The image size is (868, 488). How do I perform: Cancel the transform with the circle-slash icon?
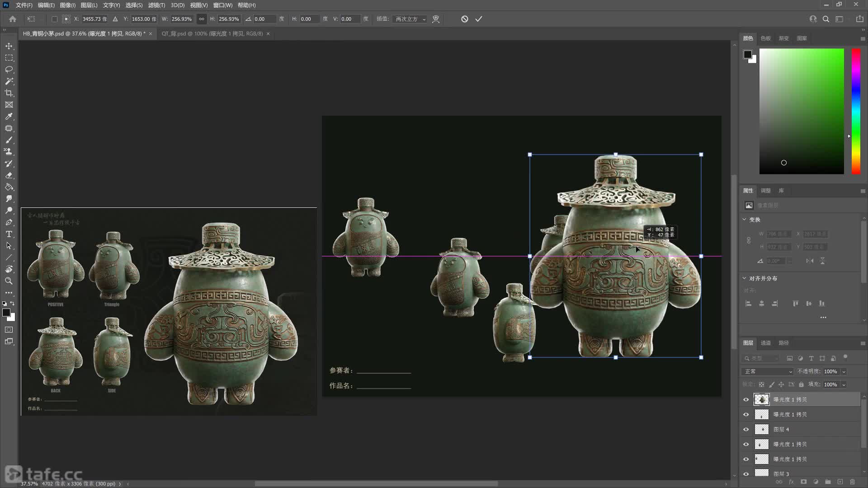pyautogui.click(x=464, y=19)
